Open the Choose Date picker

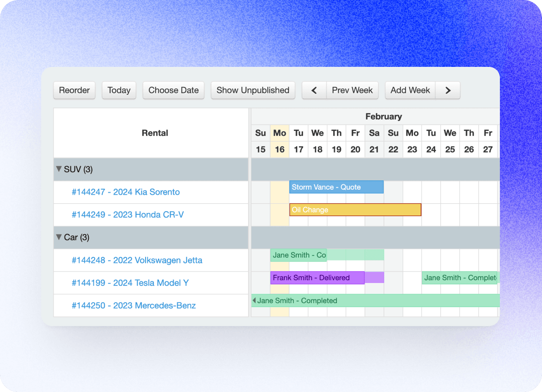tap(173, 90)
